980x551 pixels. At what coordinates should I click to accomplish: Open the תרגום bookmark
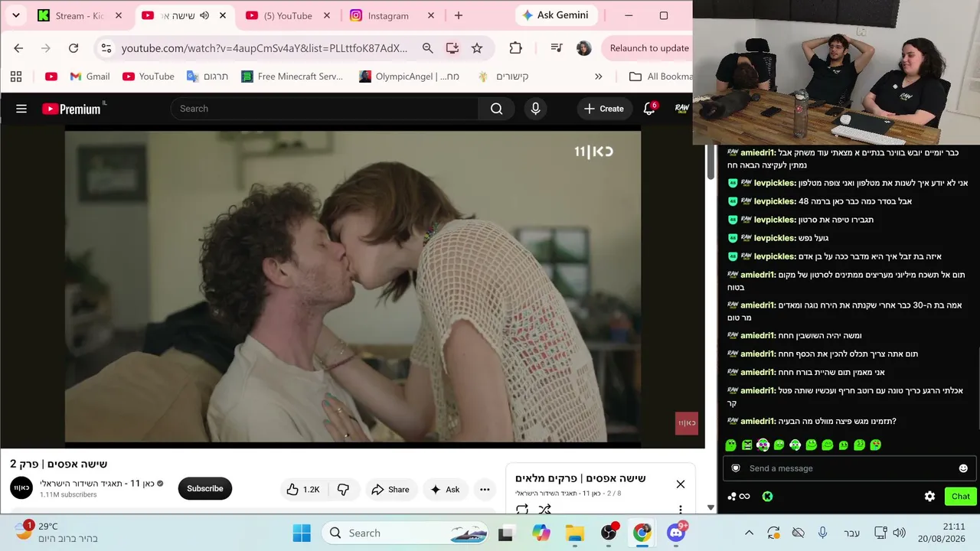[207, 77]
